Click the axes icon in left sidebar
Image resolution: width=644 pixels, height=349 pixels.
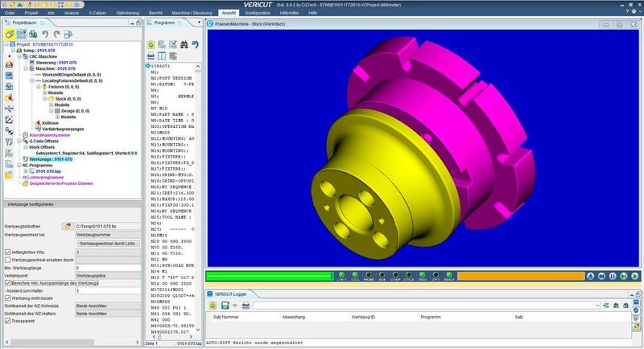coord(9,120)
